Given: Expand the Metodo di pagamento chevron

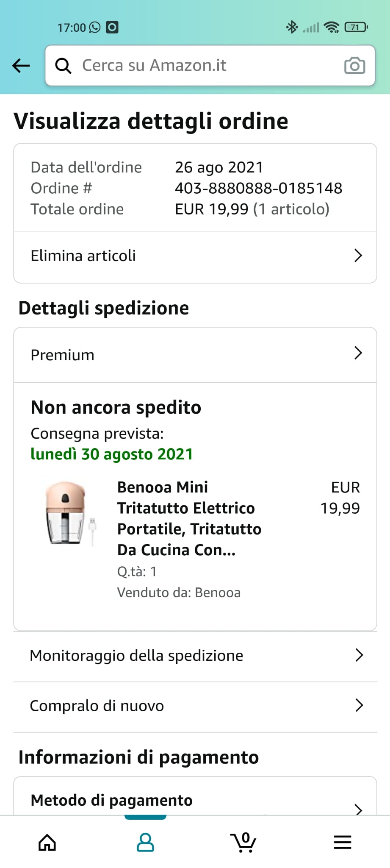Looking at the screenshot, I should [359, 810].
